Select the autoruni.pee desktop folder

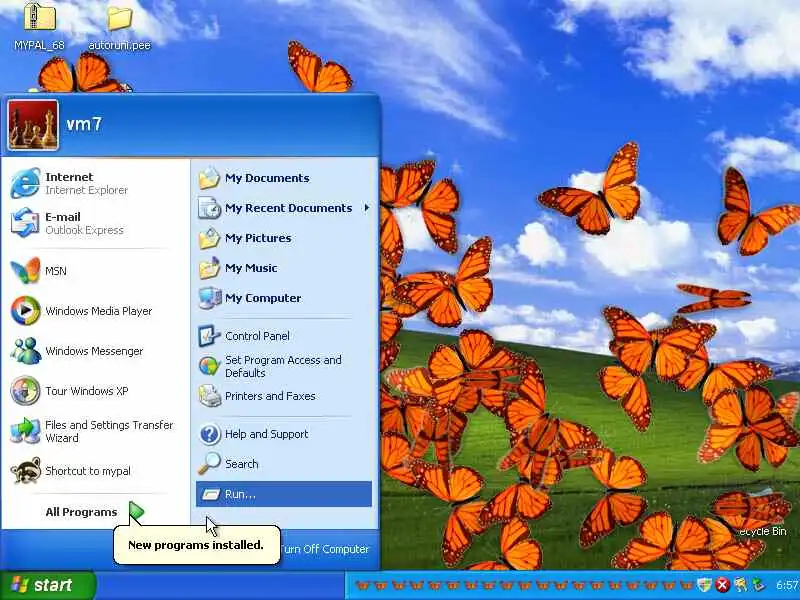119,18
